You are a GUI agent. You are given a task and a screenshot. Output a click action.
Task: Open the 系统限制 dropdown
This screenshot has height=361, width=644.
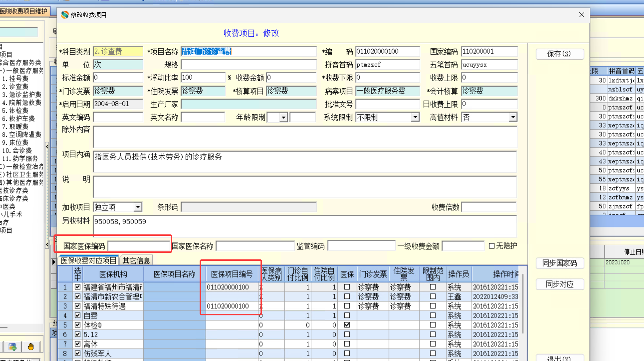tap(415, 117)
